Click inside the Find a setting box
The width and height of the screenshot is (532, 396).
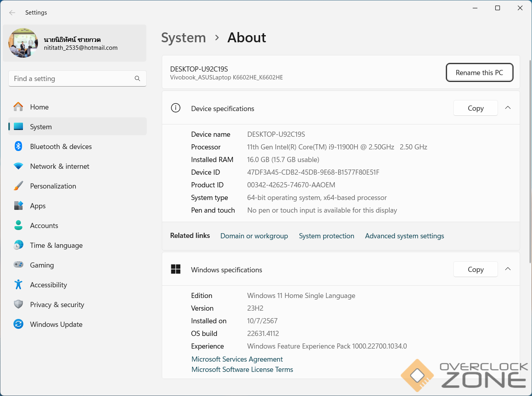coord(71,79)
